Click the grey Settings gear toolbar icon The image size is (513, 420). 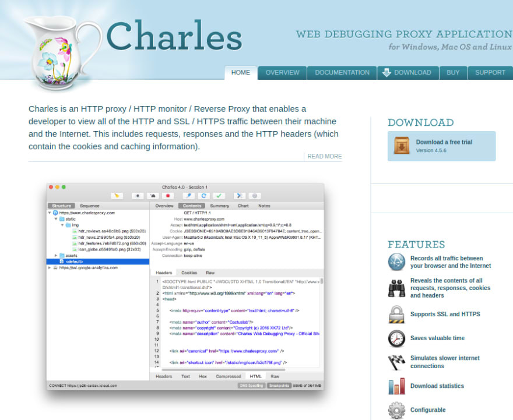coord(255,196)
